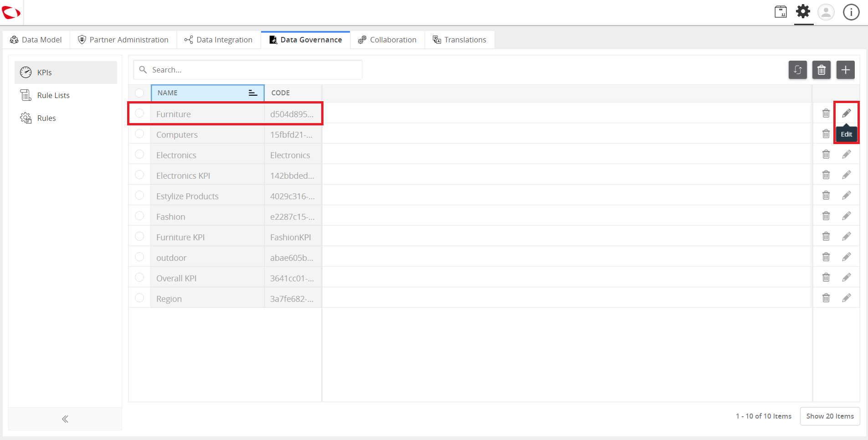
Task: Click the bulk delete trash button
Action: click(821, 70)
